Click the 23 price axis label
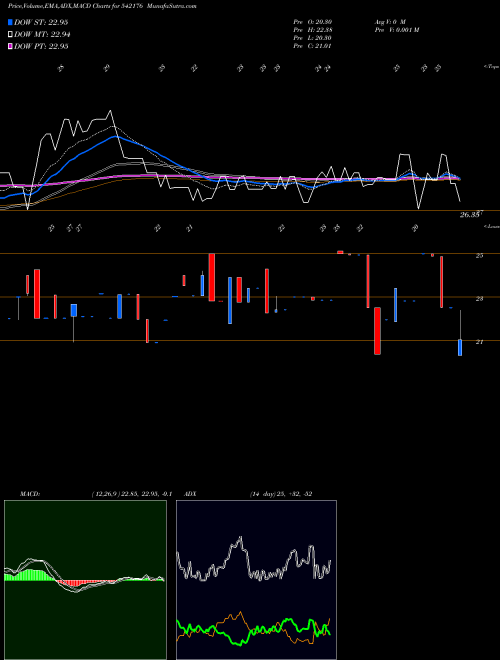 pos(479,299)
